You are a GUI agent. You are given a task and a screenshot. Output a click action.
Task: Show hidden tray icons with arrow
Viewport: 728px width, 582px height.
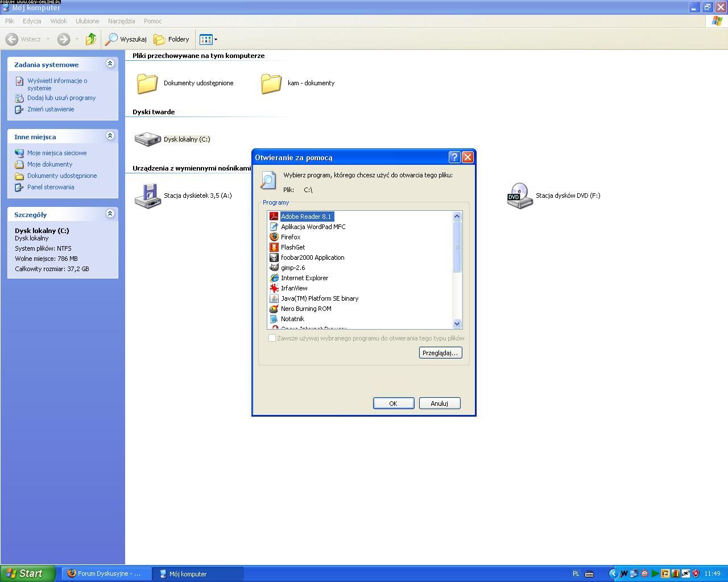click(x=613, y=573)
